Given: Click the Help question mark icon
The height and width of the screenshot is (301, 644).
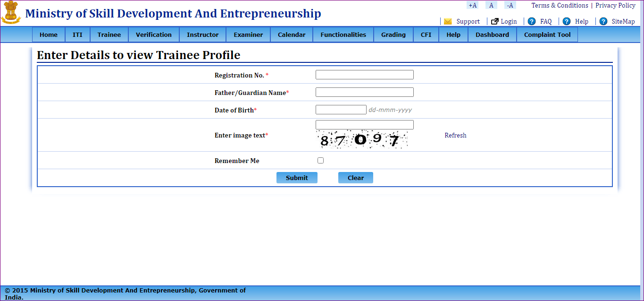Looking at the screenshot, I should coord(566,21).
